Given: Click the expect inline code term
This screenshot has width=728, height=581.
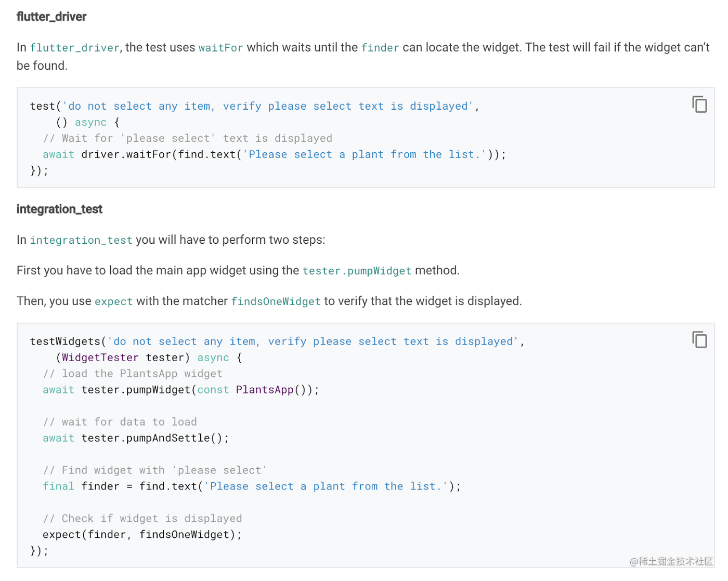Looking at the screenshot, I should point(113,301).
